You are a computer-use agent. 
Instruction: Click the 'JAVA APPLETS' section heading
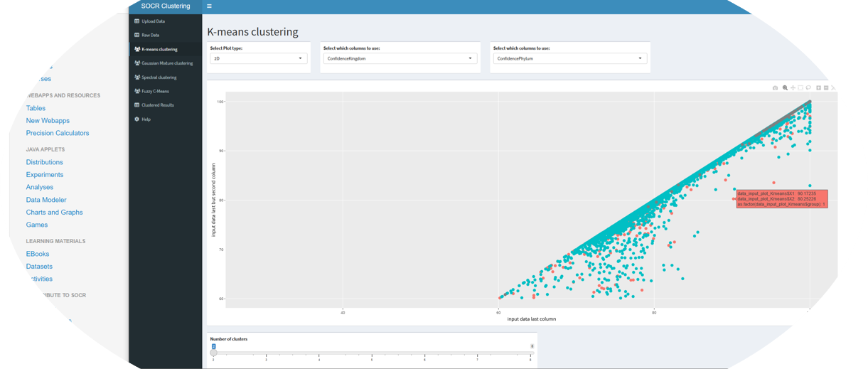pos(45,149)
